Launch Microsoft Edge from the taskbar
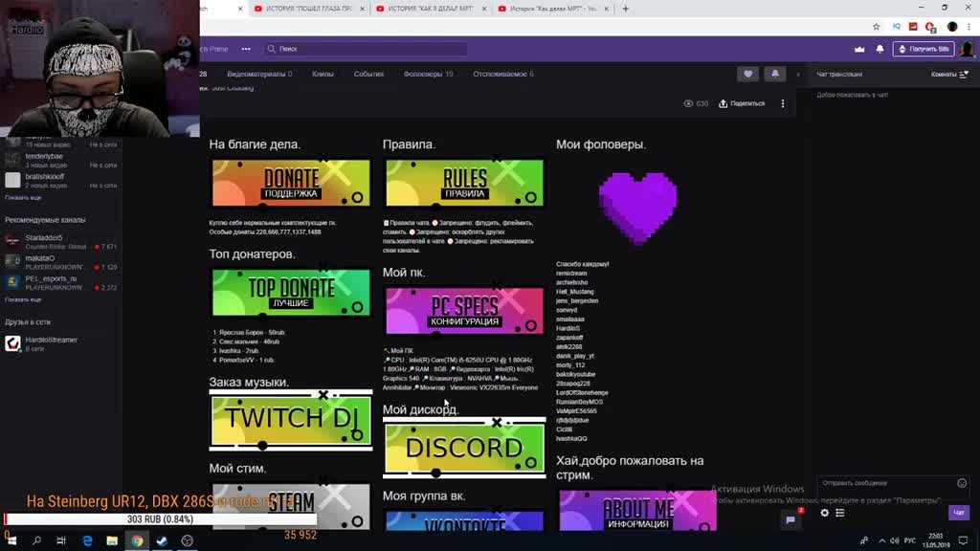980x551 pixels. point(87,540)
